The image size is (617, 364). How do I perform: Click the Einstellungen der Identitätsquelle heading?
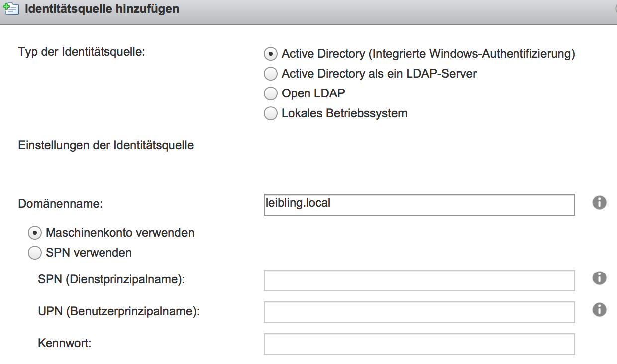106,146
